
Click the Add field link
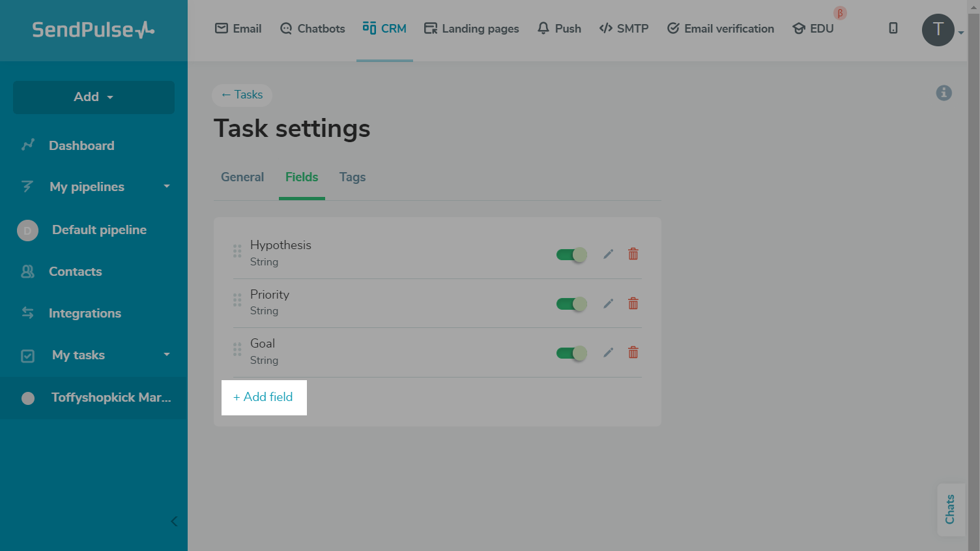[264, 397]
